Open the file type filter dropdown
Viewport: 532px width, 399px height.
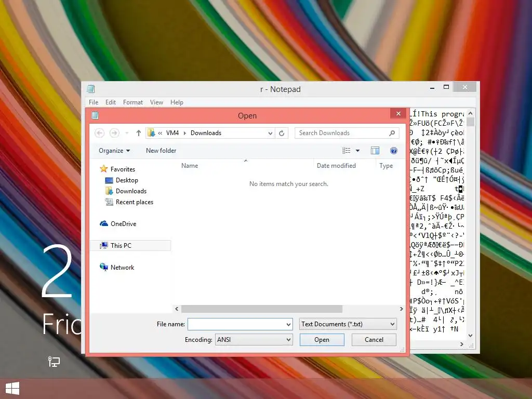click(392, 324)
